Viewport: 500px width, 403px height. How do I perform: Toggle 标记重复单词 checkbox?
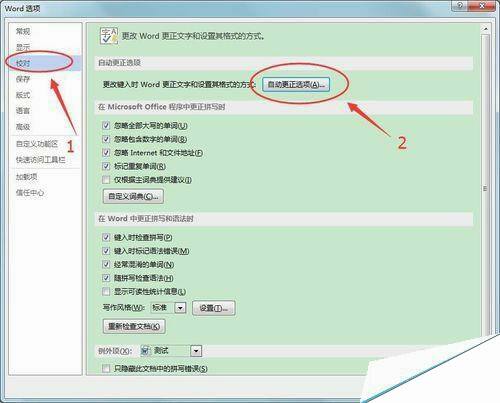[x=106, y=166]
